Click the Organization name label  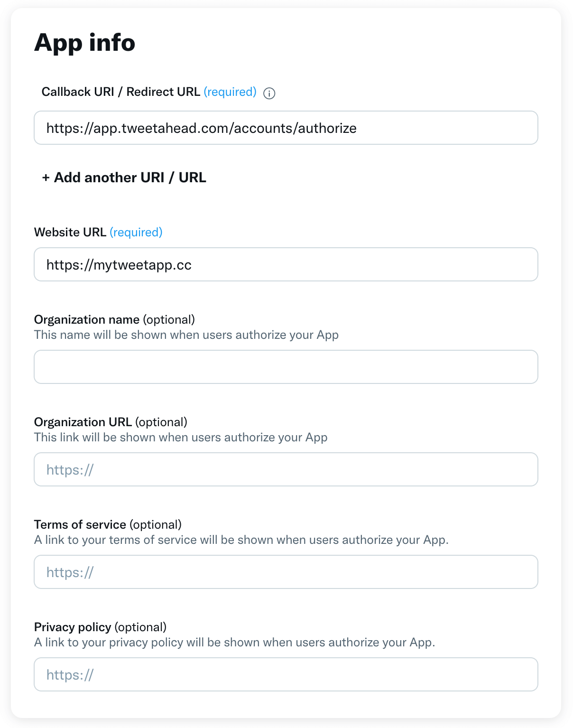87,319
